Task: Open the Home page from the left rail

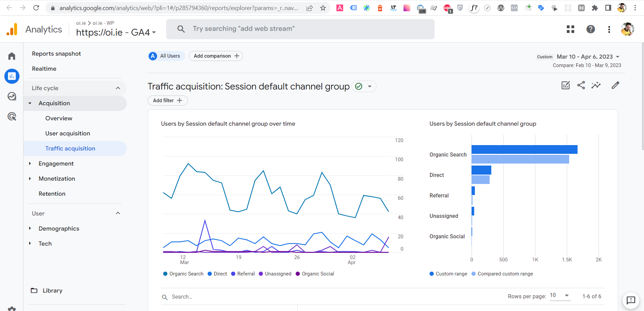Action: [x=12, y=56]
